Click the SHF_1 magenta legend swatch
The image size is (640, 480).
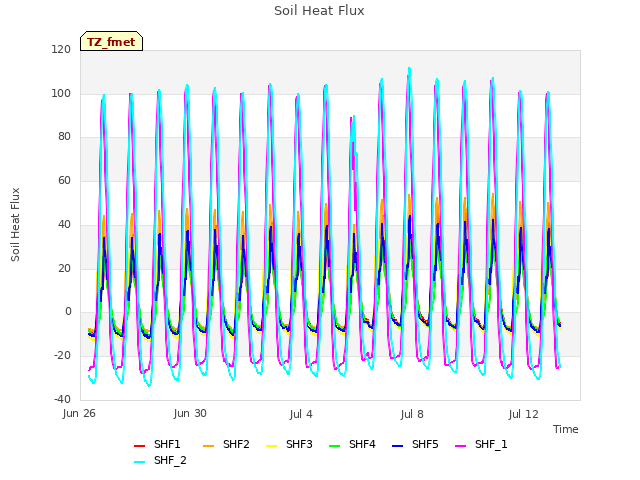pyautogui.click(x=460, y=446)
